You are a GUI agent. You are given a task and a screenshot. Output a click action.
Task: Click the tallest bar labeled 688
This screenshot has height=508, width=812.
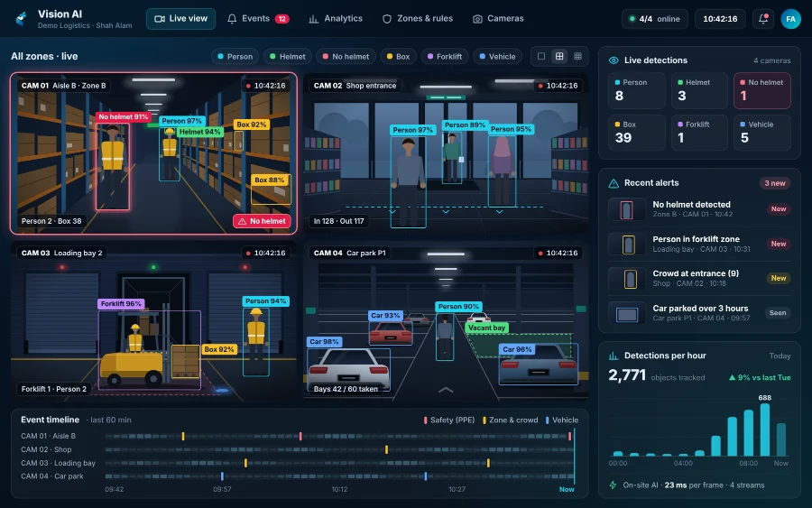[764, 429]
